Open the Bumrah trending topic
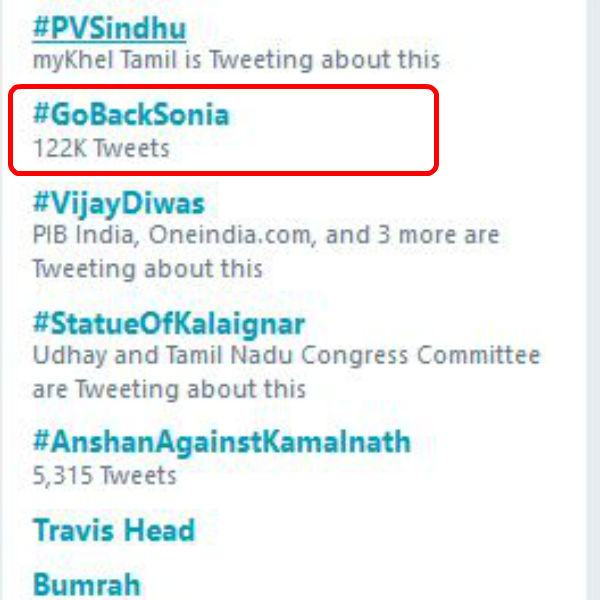 coord(86,583)
